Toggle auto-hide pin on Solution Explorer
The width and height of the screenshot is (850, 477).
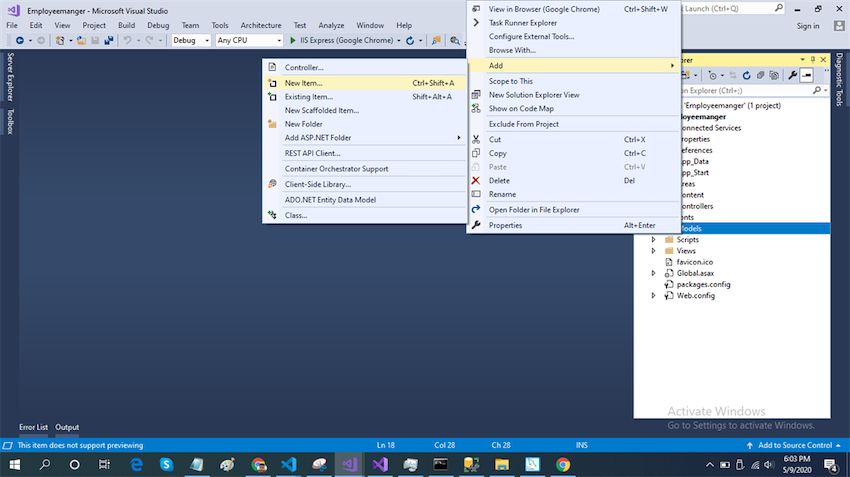pyautogui.click(x=813, y=60)
